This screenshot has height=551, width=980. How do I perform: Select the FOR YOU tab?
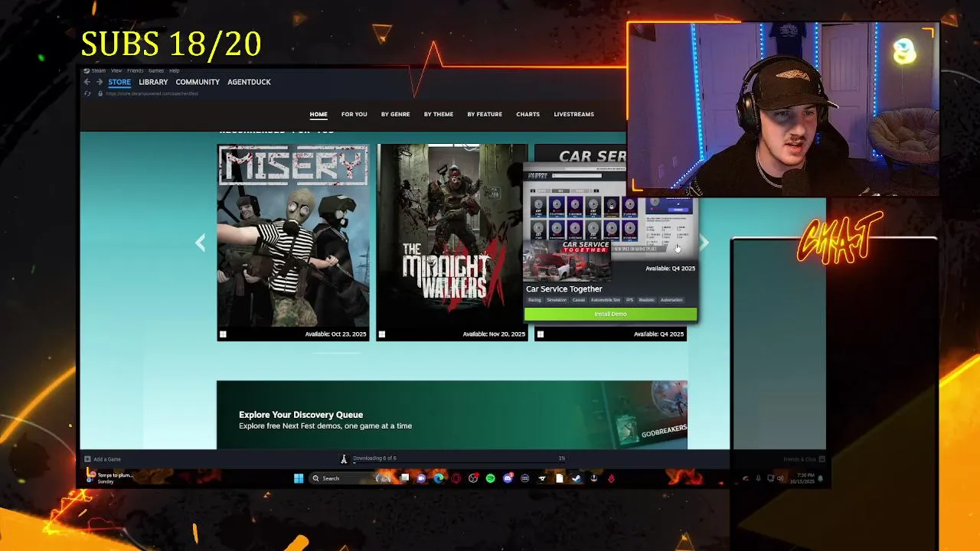click(354, 114)
